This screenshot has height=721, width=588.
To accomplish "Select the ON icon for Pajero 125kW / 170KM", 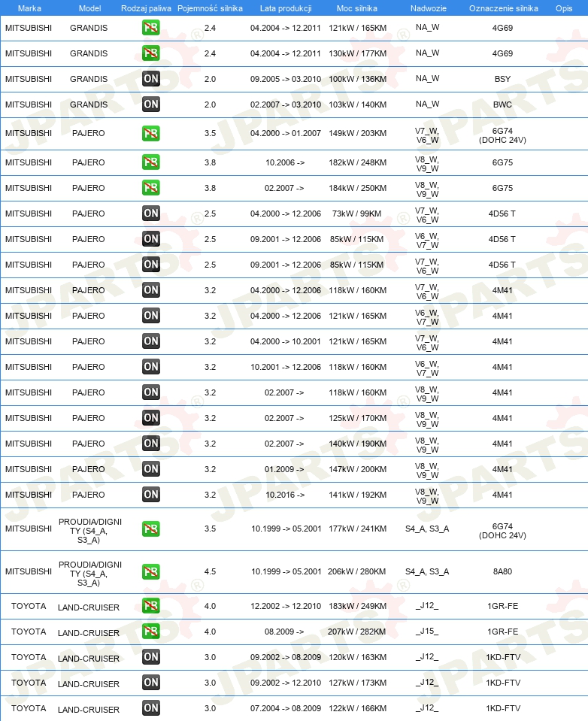I will click(151, 418).
